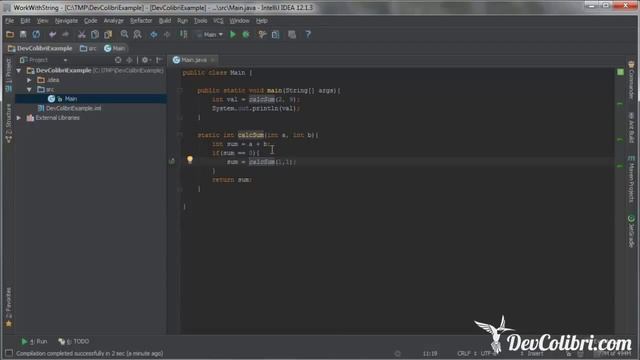Click the hide Project panel icon
The width and height of the screenshot is (640, 360).
point(159,60)
